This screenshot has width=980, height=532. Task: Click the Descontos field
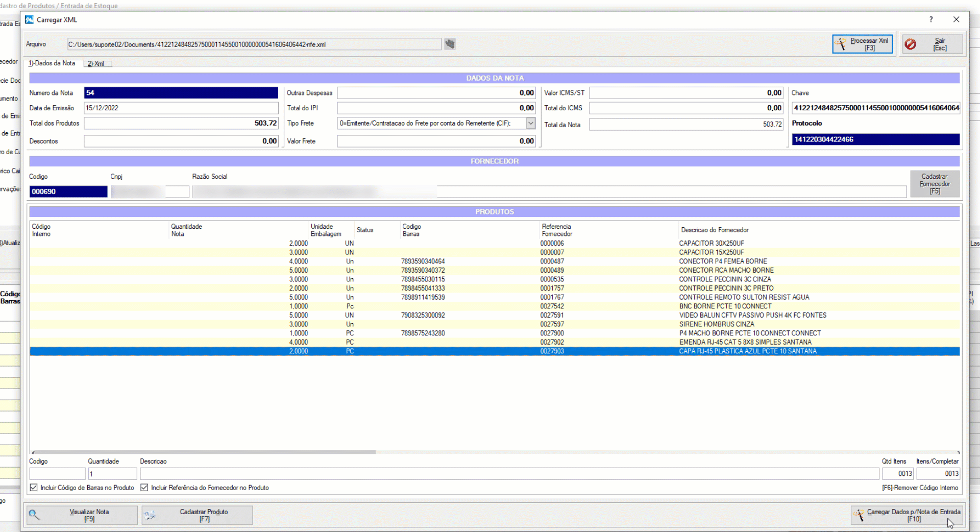181,141
